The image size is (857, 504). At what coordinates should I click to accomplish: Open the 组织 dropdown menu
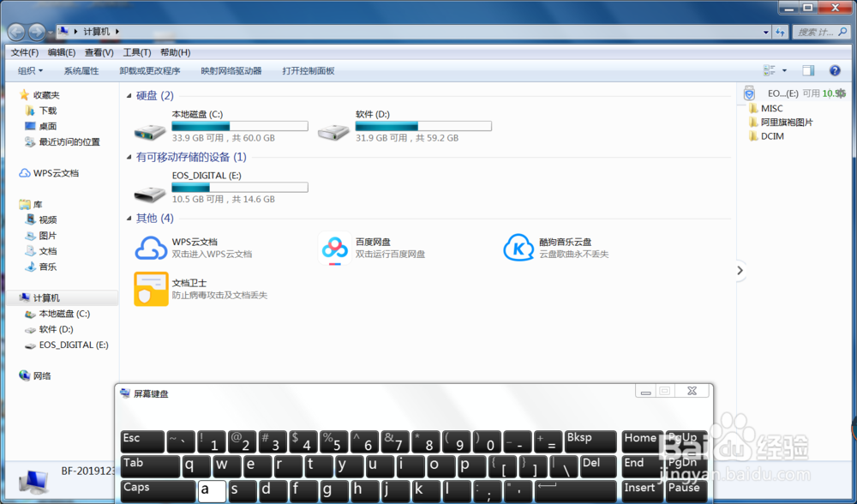click(30, 70)
